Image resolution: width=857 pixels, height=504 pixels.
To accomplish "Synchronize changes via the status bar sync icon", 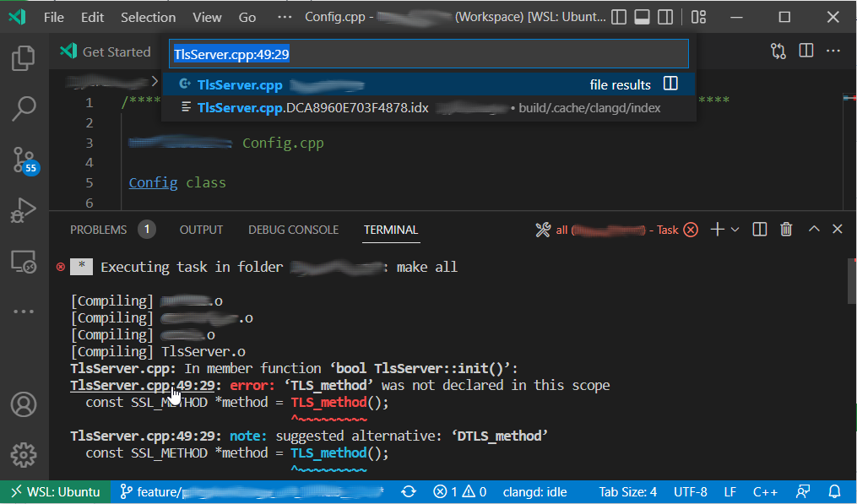I will pos(409,490).
